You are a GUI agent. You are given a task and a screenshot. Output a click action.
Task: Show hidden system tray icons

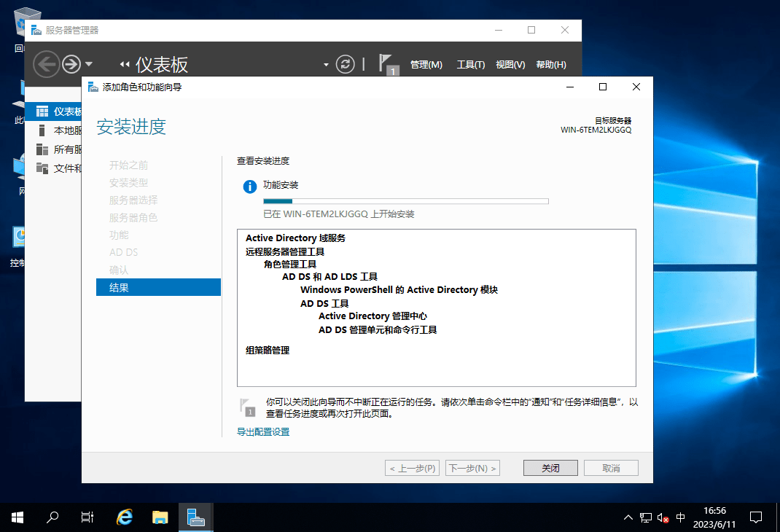pyautogui.click(x=628, y=517)
